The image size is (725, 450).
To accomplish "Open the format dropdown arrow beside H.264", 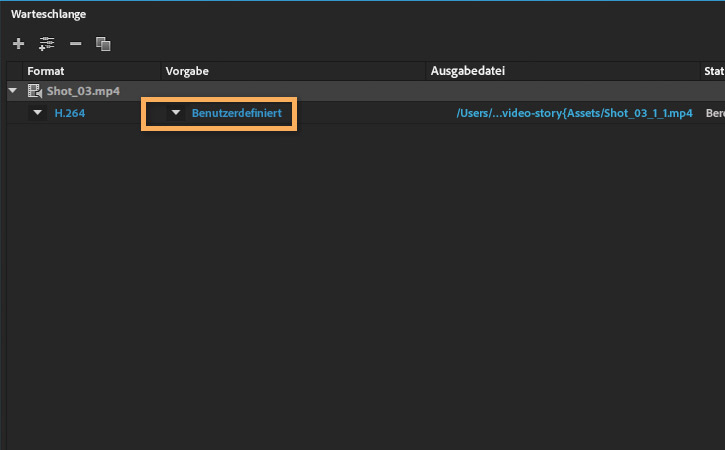I will [x=38, y=113].
